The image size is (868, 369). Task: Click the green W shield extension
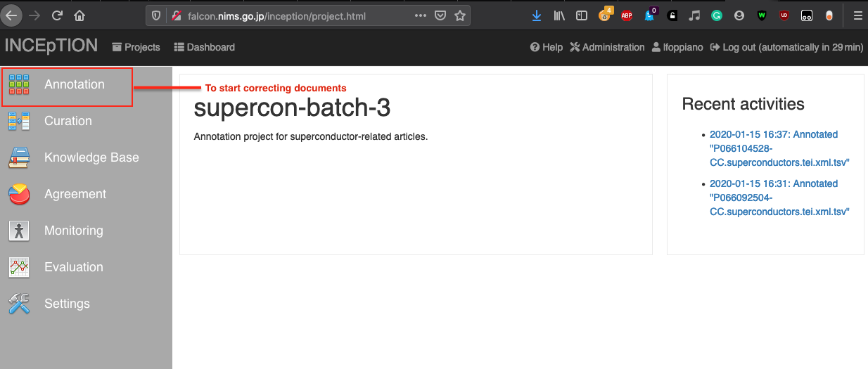coord(762,15)
